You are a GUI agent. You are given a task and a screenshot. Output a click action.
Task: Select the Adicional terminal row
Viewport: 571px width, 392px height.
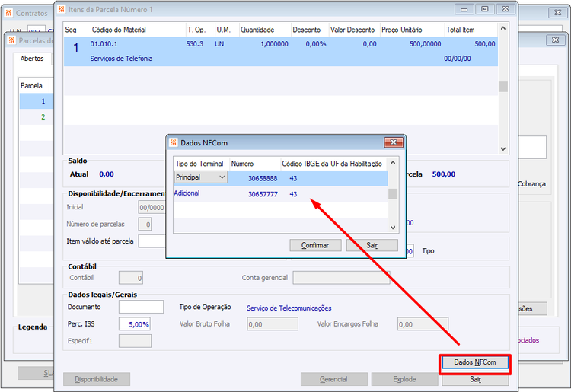[x=280, y=193]
